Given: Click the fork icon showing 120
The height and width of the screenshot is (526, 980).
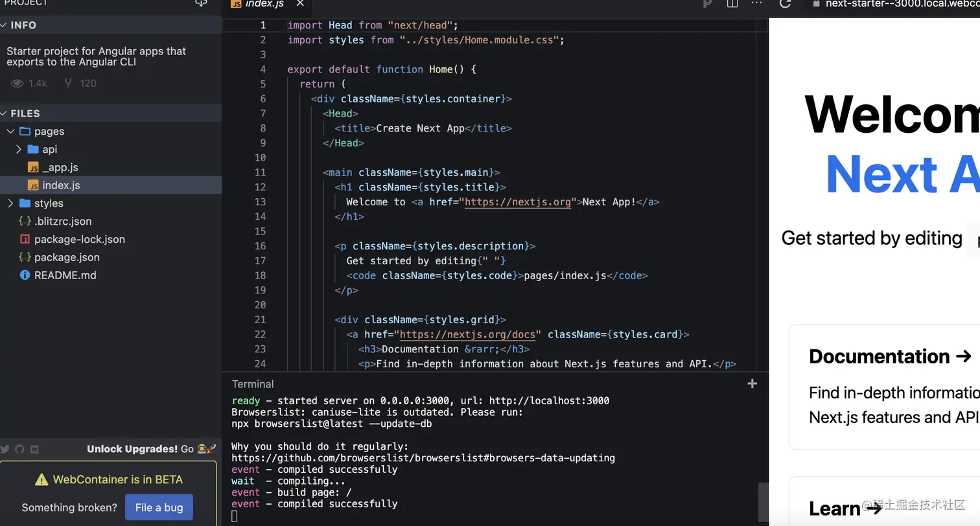Looking at the screenshot, I should 68,83.
